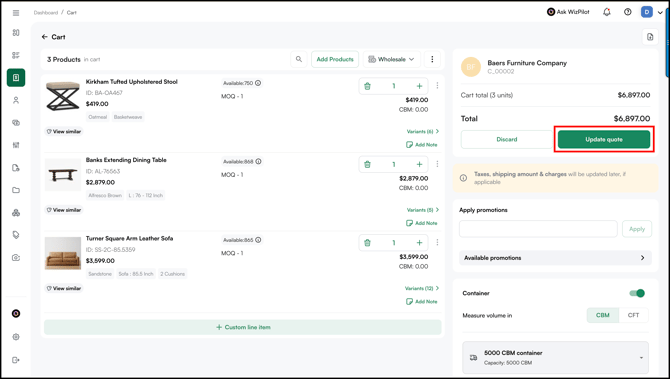Viewport: 670px width, 379px height.
Task: Toggle the Container switch
Action: [637, 293]
